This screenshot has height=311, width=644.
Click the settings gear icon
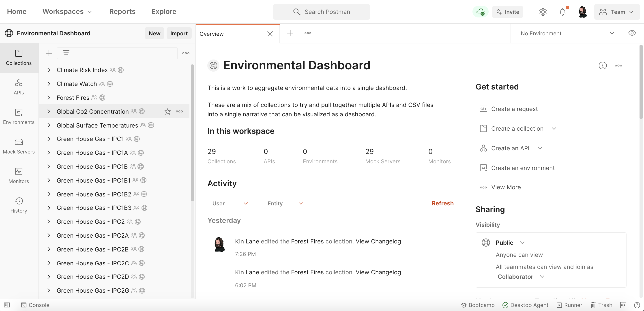(543, 11)
